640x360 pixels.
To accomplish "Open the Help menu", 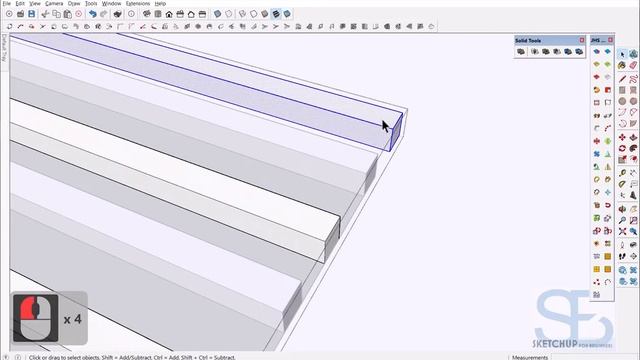I will tap(160, 3).
